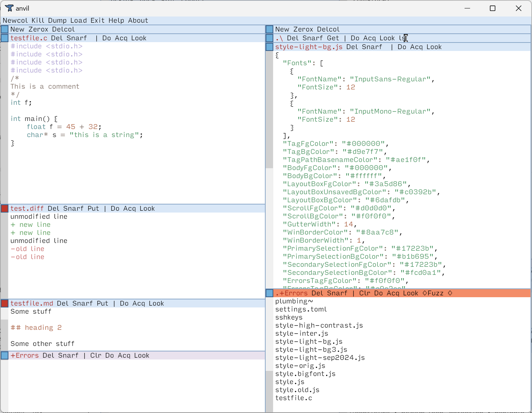Click Snarf in the style-light-bg.js tag
The height and width of the screenshot is (413, 532).
(x=372, y=47)
